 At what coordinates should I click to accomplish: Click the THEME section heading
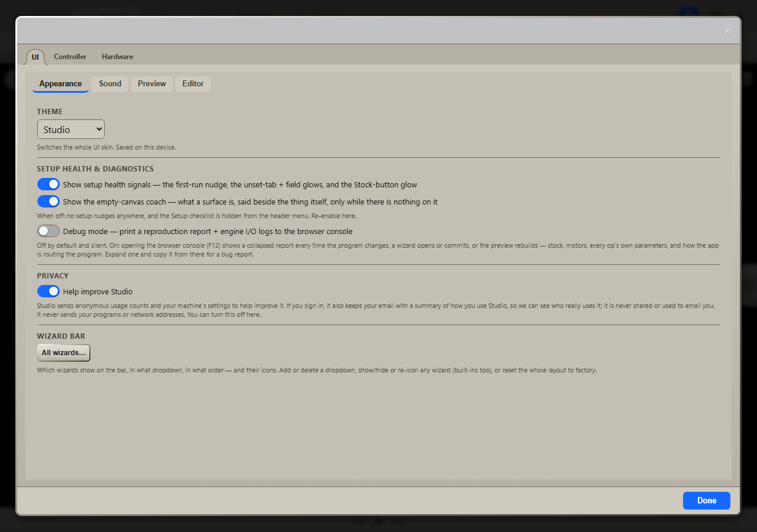(50, 112)
